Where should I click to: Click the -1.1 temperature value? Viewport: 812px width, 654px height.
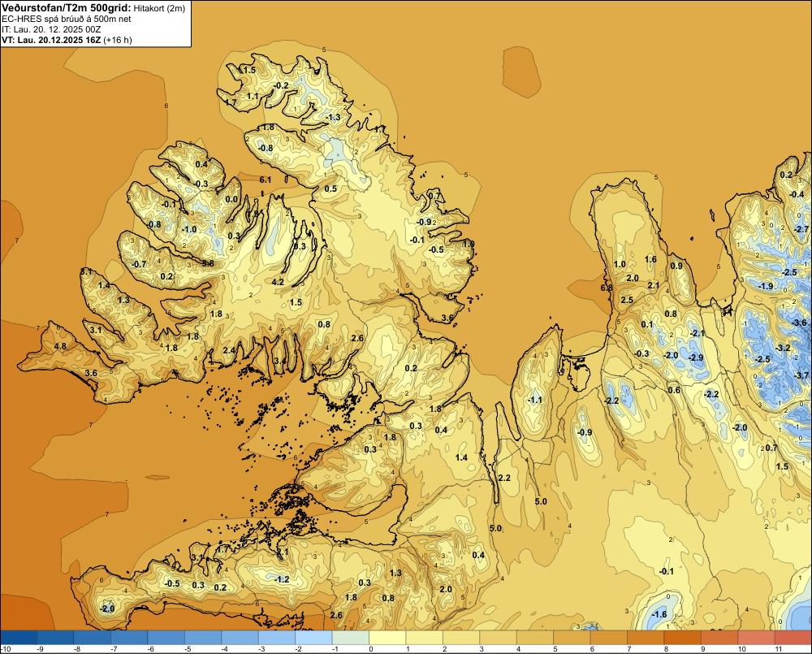pos(535,400)
